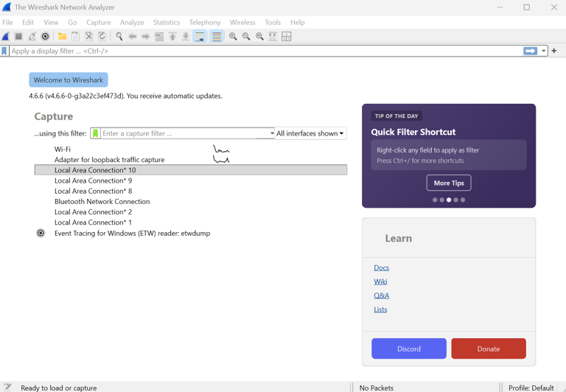This screenshot has width=566, height=392.
Task: Open the Wireless menu
Action: tap(242, 22)
